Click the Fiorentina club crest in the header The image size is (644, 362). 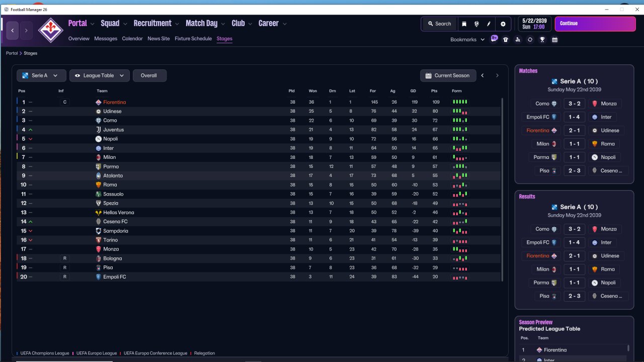(50, 30)
